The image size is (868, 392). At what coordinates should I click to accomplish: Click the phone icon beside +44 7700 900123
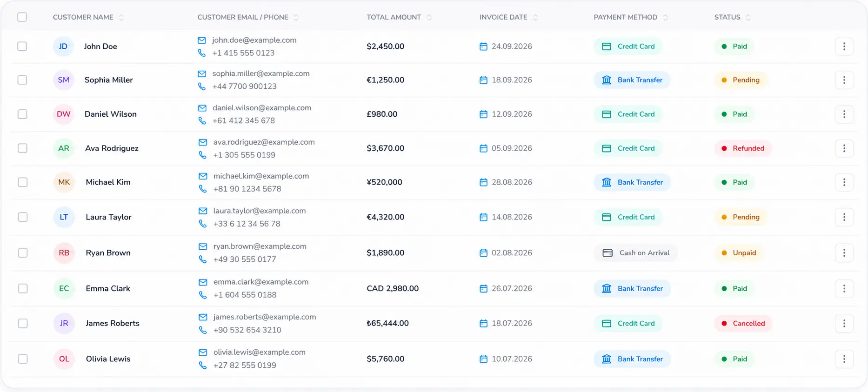(202, 86)
